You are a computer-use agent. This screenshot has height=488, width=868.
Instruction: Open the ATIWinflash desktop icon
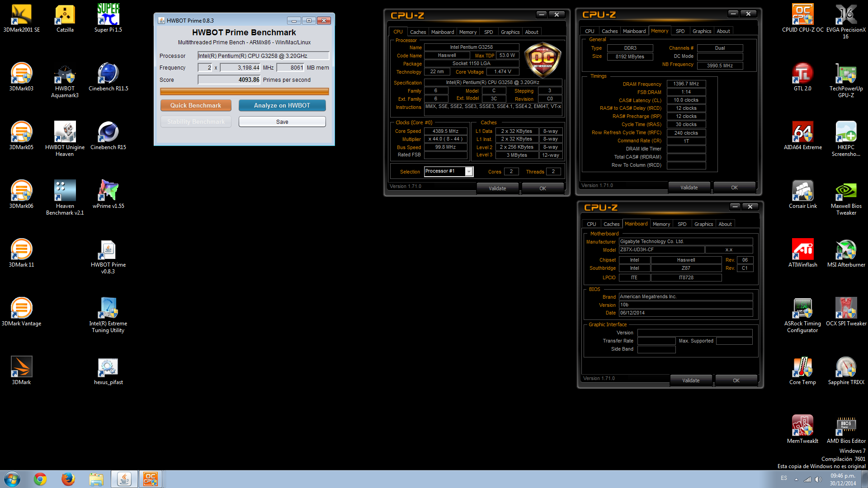point(802,253)
